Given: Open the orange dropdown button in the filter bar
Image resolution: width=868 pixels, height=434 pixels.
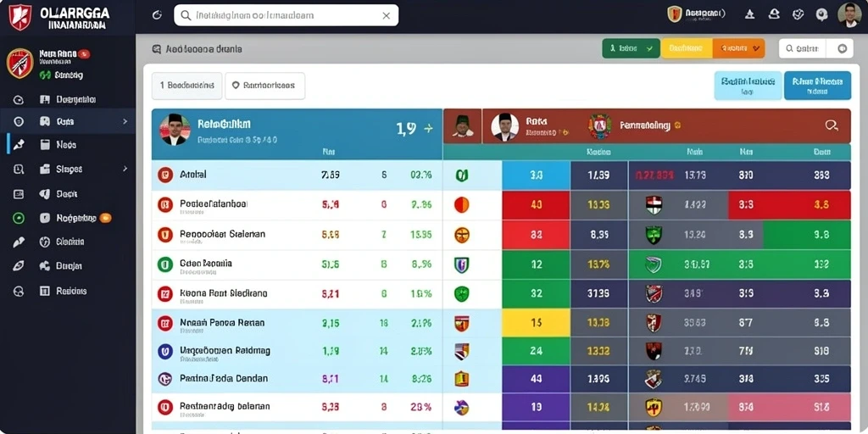Looking at the screenshot, I should [x=738, y=48].
